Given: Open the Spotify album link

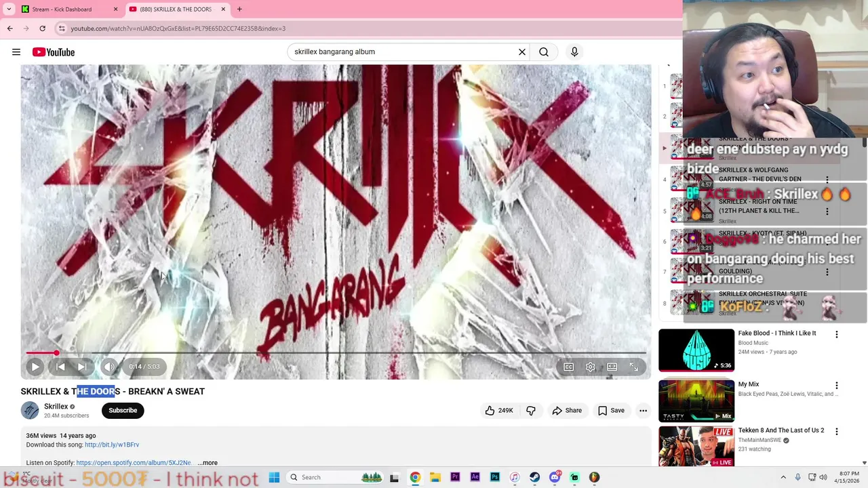Looking at the screenshot, I should 134,462.
